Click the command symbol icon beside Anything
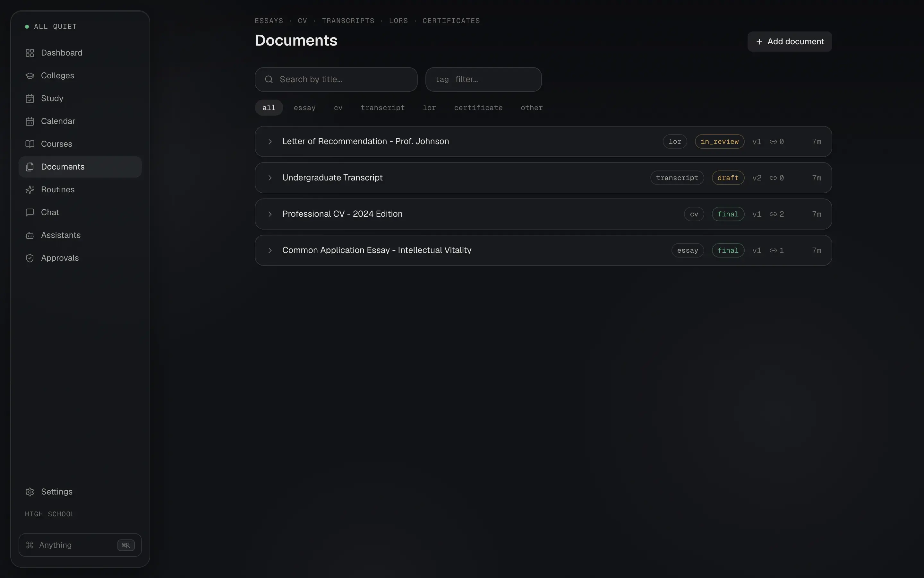The height and width of the screenshot is (578, 924). pos(30,545)
